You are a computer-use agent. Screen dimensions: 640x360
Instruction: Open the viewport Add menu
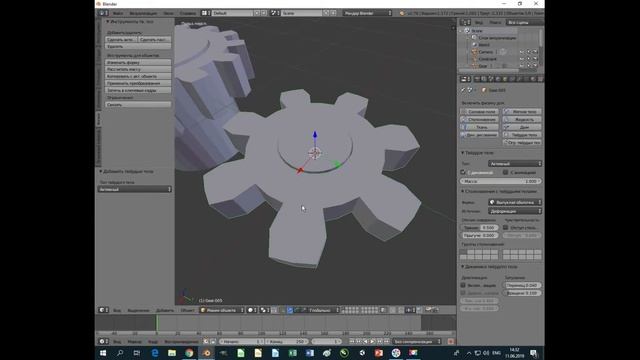pos(165,310)
